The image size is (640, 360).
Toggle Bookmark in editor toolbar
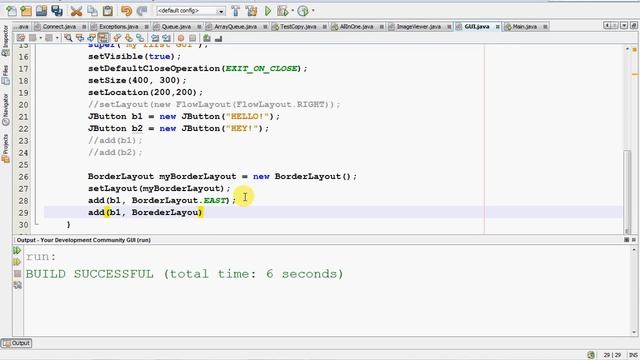[x=140, y=38]
